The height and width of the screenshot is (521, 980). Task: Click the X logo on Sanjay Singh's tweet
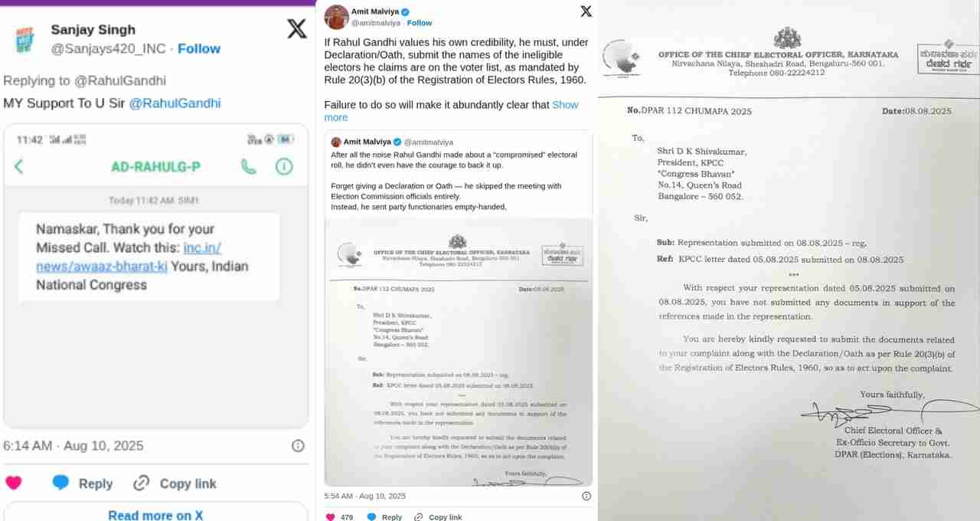pyautogui.click(x=296, y=29)
